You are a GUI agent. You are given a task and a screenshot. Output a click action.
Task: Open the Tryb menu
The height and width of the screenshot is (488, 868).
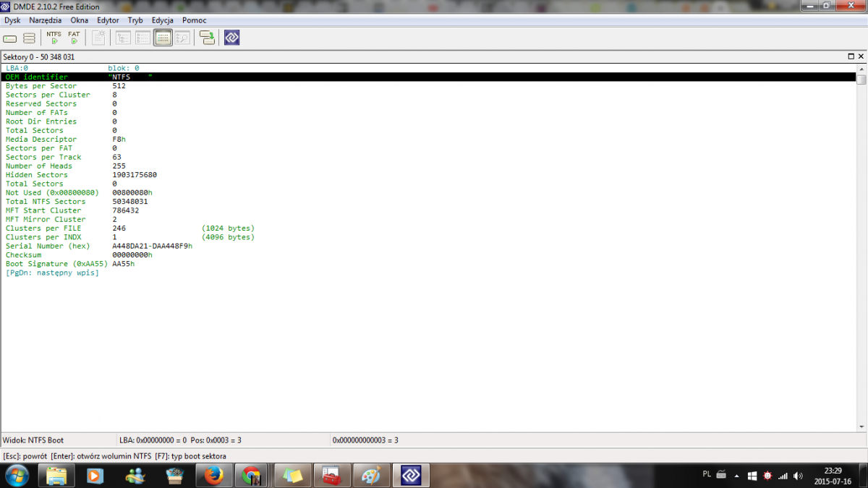point(135,20)
